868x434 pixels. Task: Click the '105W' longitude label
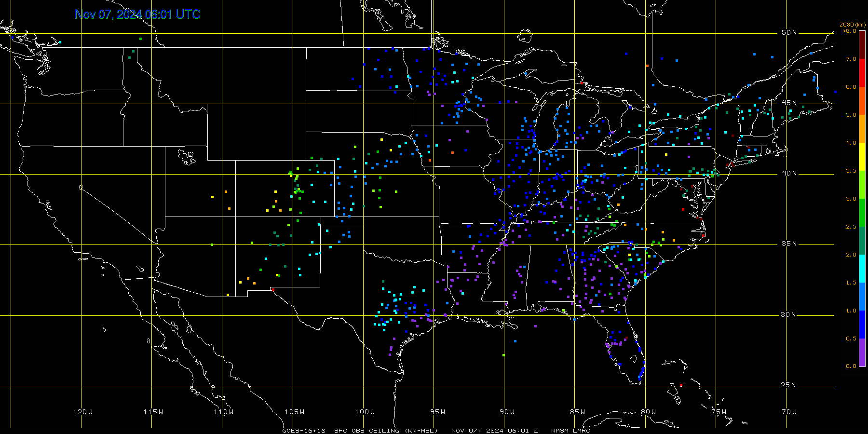coord(294,412)
